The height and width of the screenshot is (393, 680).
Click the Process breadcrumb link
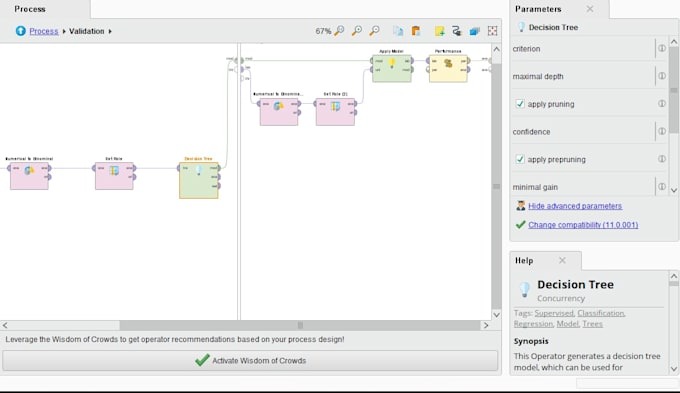[x=44, y=31]
